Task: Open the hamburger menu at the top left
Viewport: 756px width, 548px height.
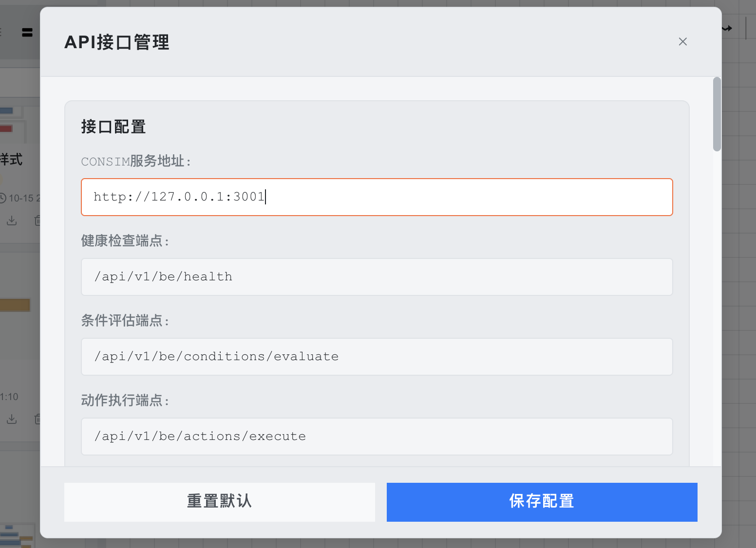Action: pos(27,32)
